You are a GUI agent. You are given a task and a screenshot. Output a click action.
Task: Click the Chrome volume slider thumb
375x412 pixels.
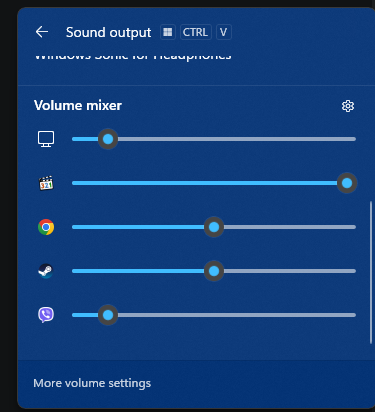tap(214, 227)
